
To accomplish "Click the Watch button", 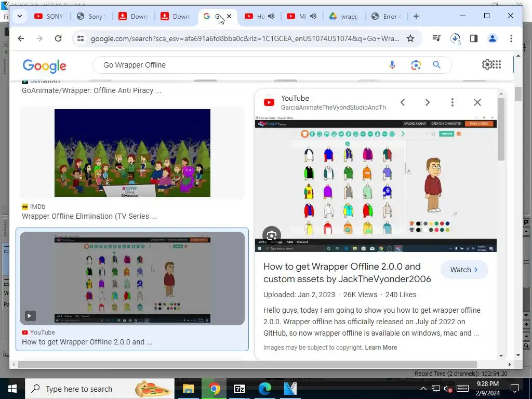I will click(464, 270).
